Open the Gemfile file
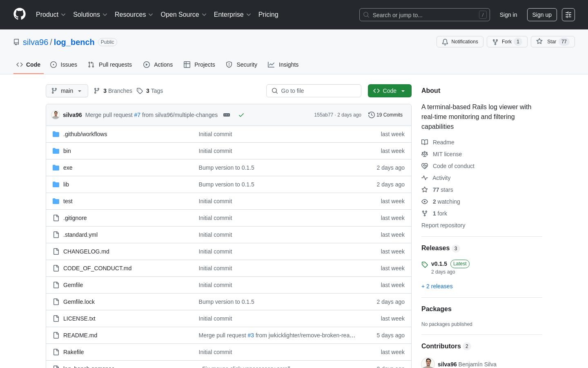 pos(73,285)
